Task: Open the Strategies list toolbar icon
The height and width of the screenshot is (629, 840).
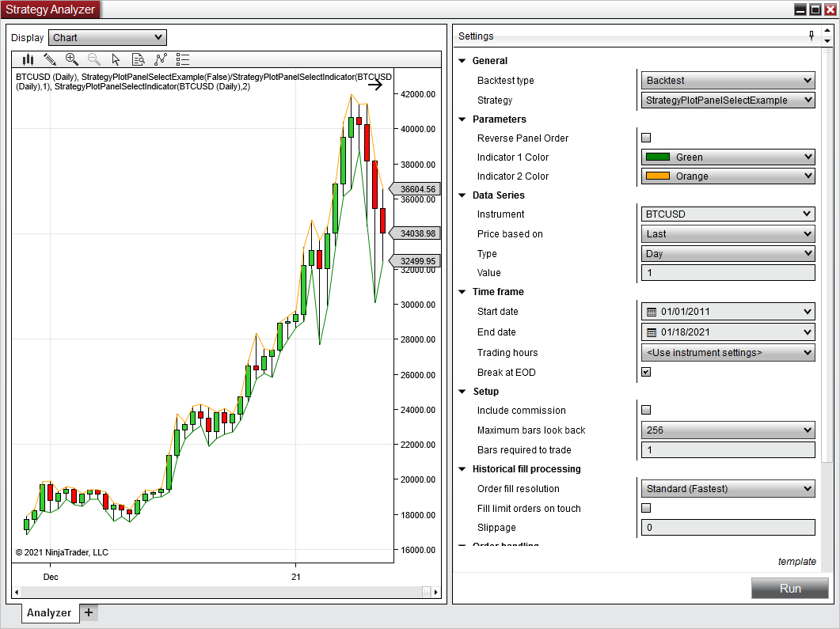Action: (x=183, y=59)
